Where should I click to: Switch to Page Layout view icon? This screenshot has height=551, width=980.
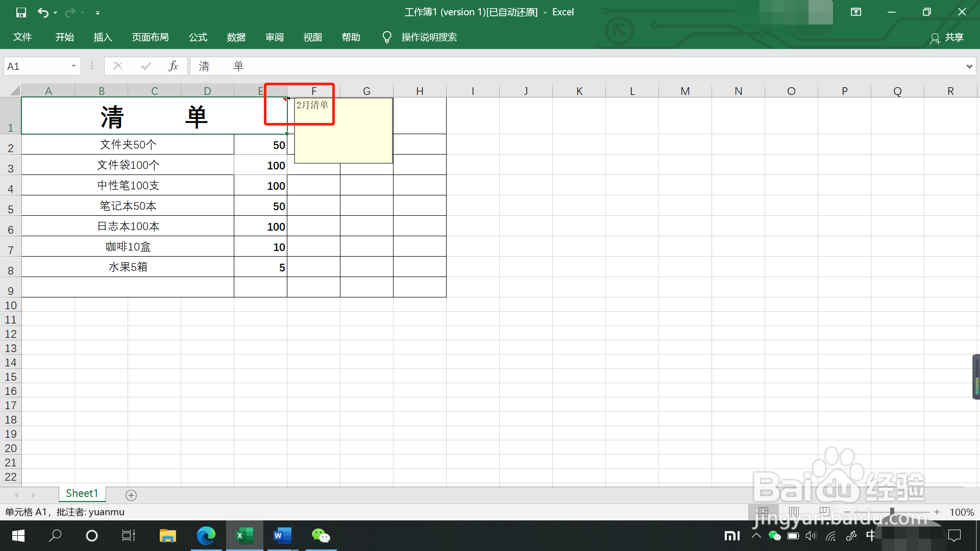point(794,511)
